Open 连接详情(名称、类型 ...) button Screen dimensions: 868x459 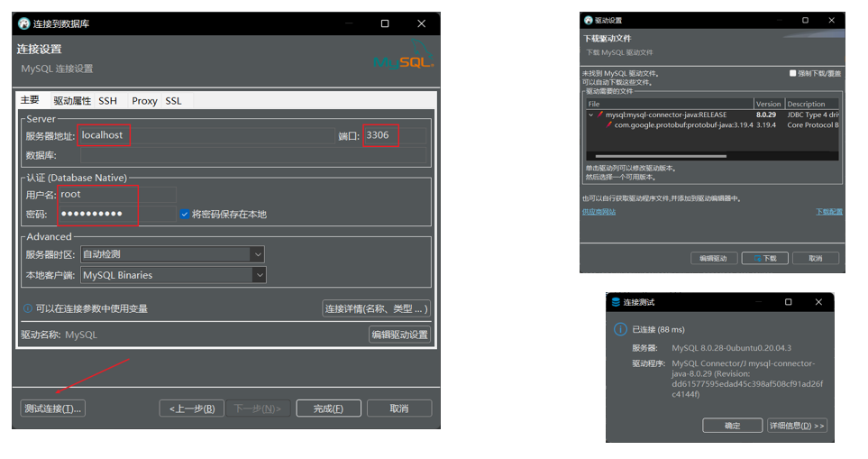(377, 308)
